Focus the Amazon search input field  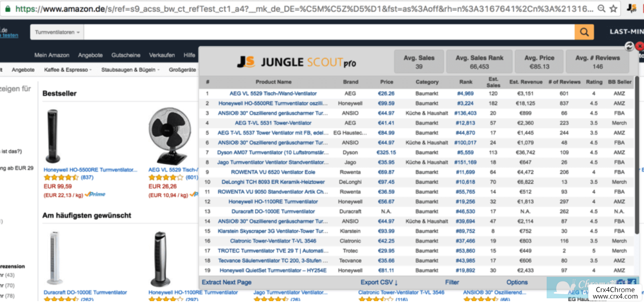click(329, 32)
